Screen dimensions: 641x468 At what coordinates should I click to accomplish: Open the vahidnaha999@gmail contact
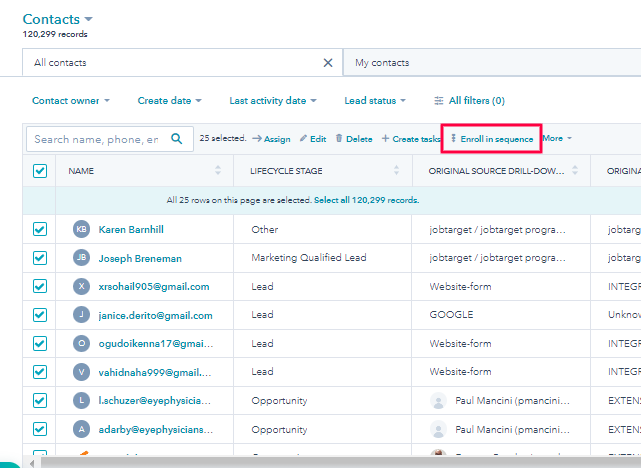(155, 372)
